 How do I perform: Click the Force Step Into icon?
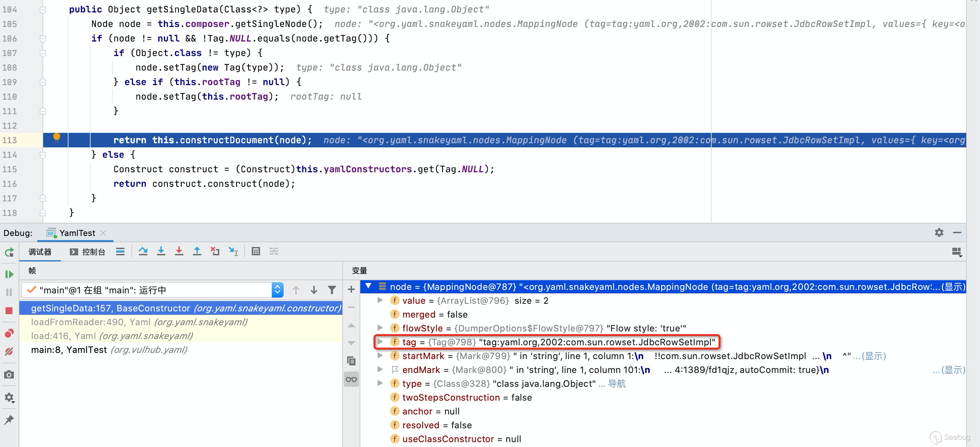tap(179, 251)
